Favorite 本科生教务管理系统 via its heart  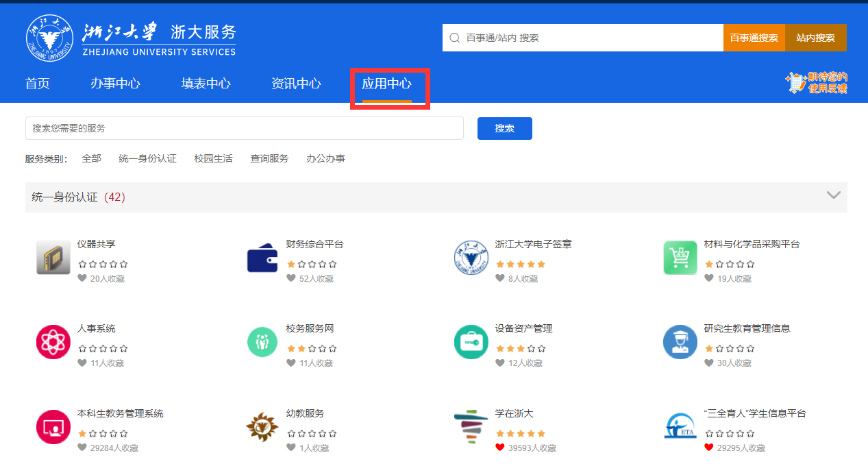82,448
